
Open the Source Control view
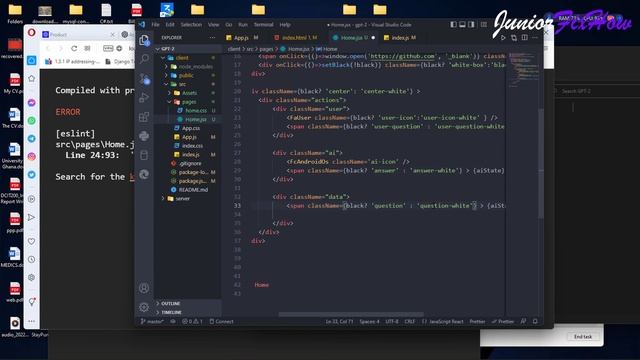[144, 78]
